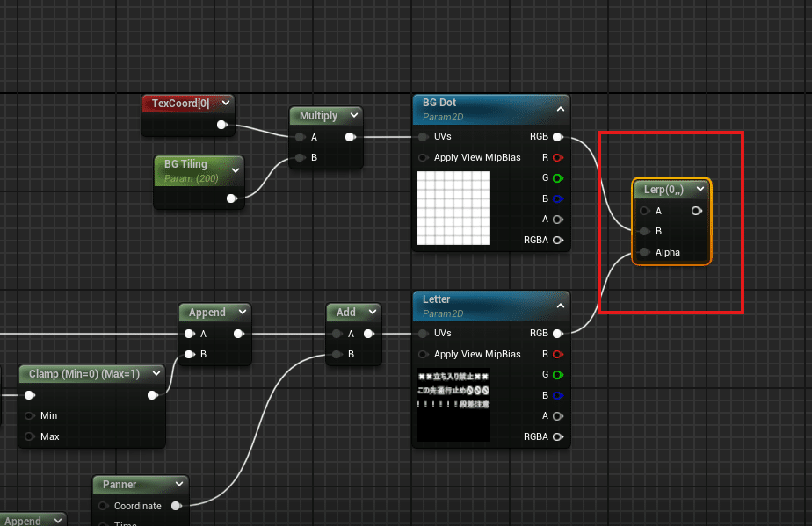812x526 pixels.
Task: Click the BG Dot blue B output pin
Action: pyautogui.click(x=558, y=198)
